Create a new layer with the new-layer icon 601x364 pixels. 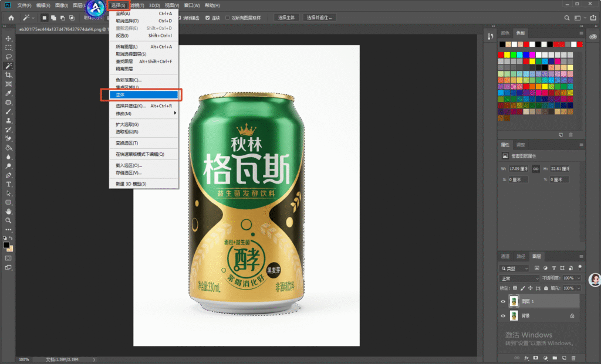pos(564,358)
